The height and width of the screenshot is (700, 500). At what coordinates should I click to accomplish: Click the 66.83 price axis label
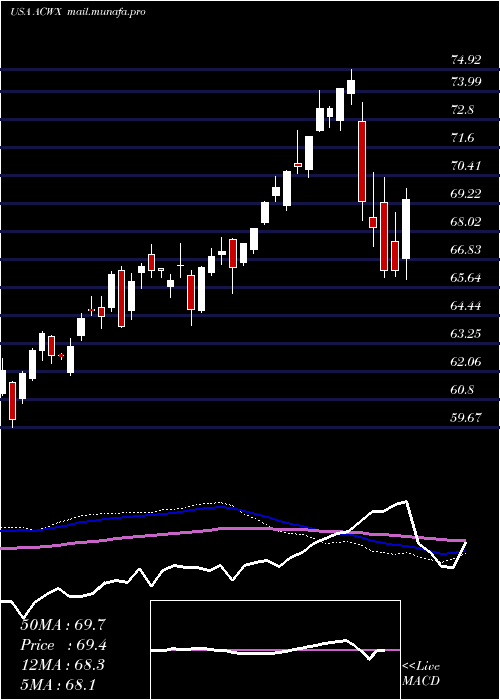[x=466, y=250]
